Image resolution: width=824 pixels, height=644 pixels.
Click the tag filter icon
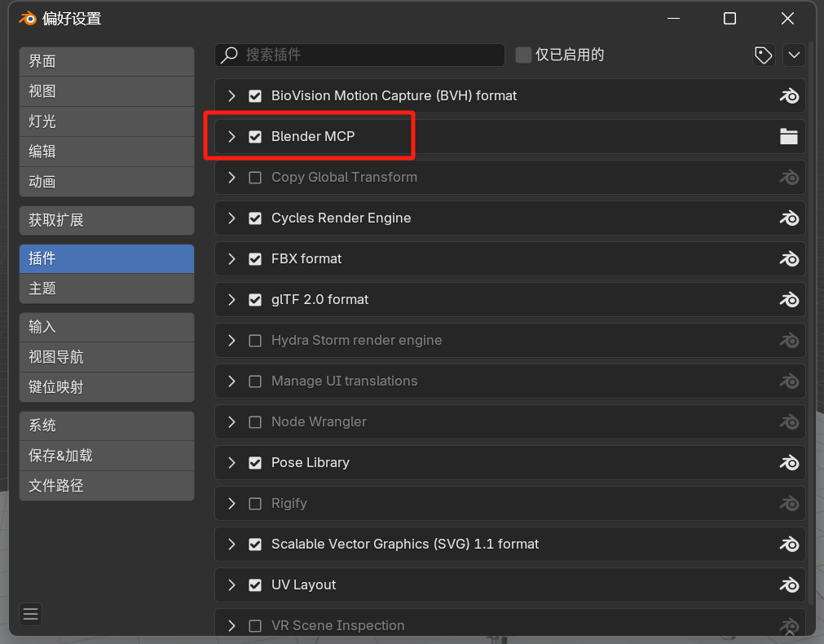pos(763,55)
